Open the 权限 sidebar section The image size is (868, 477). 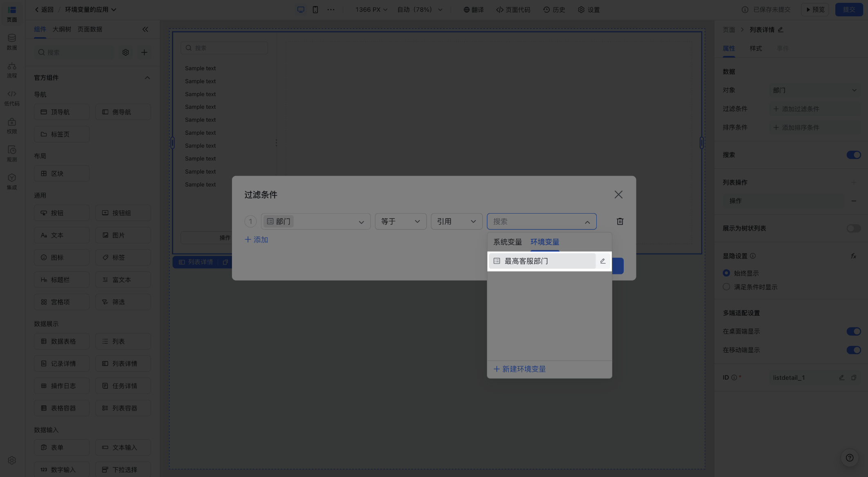coord(12,126)
